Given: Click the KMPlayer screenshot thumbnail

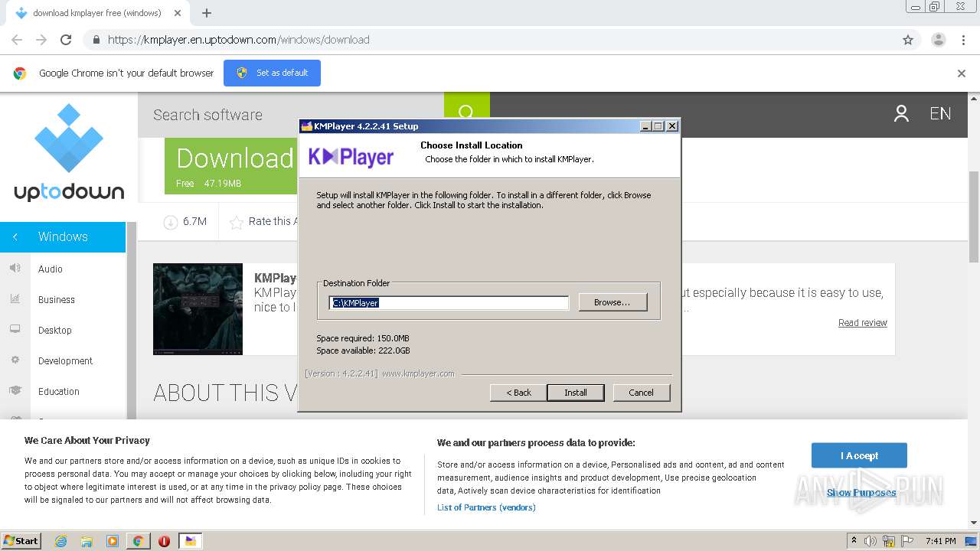Looking at the screenshot, I should [198, 309].
